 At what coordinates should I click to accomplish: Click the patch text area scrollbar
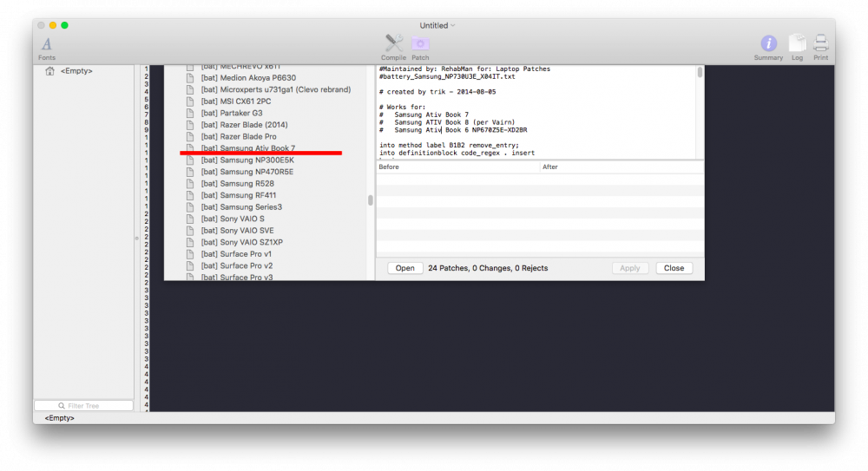pos(700,72)
